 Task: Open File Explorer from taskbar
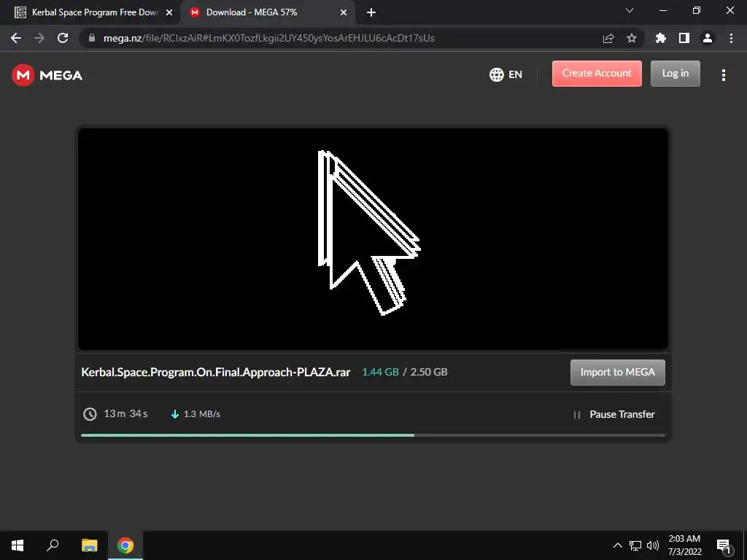coord(89,545)
